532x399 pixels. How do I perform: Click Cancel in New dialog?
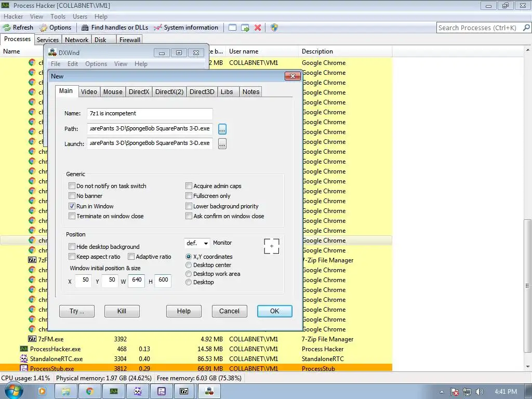click(229, 311)
